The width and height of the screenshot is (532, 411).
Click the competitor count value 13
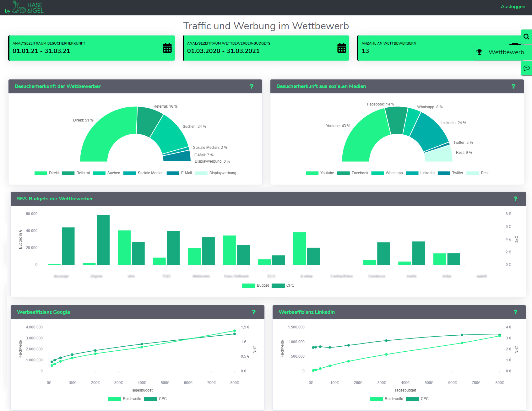365,51
